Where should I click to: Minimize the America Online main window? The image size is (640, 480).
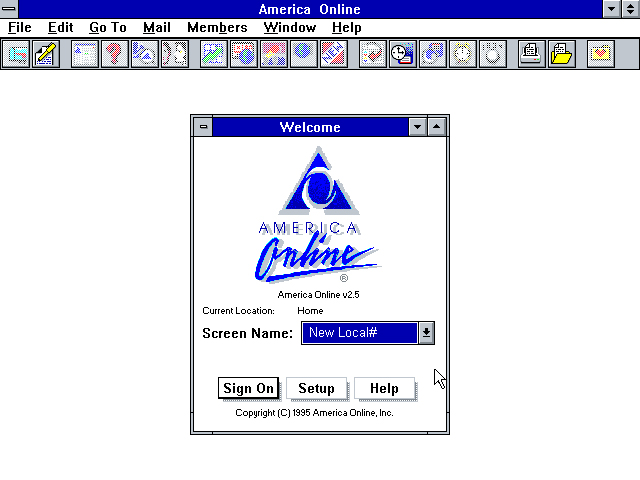pos(612,9)
